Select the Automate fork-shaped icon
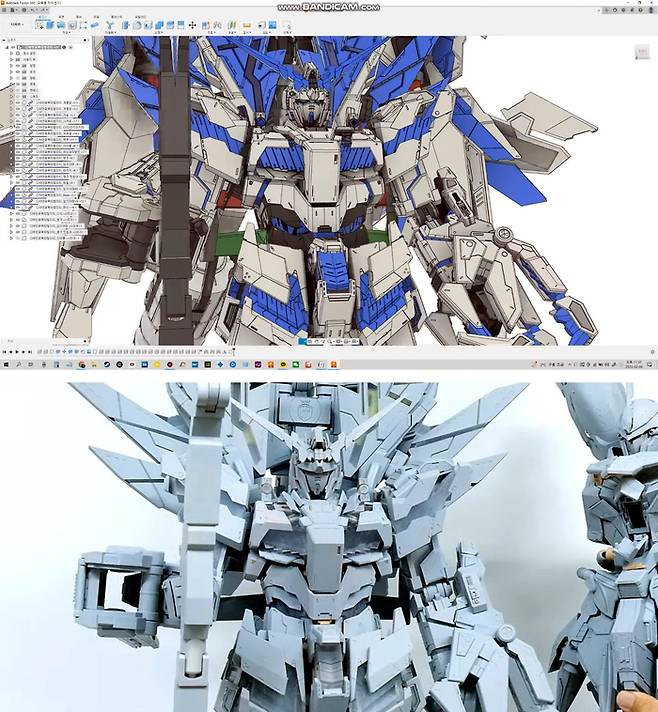 [x=110, y=25]
